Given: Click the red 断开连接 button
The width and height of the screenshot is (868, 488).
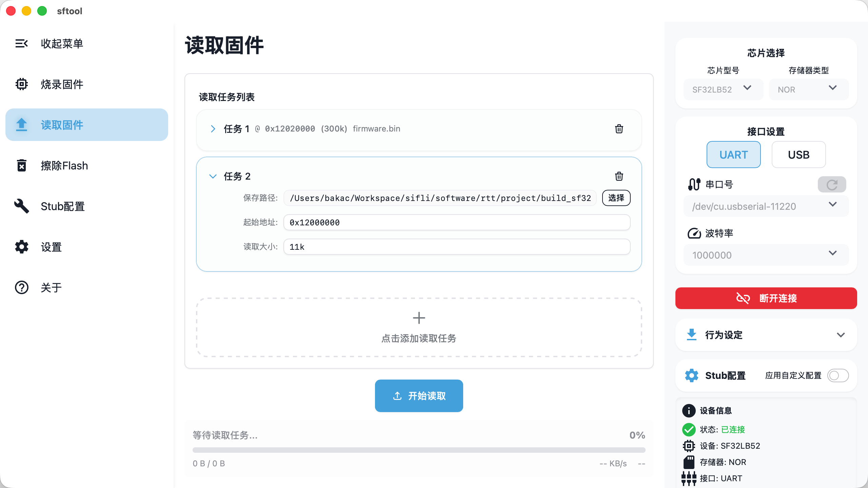Looking at the screenshot, I should click(x=766, y=298).
